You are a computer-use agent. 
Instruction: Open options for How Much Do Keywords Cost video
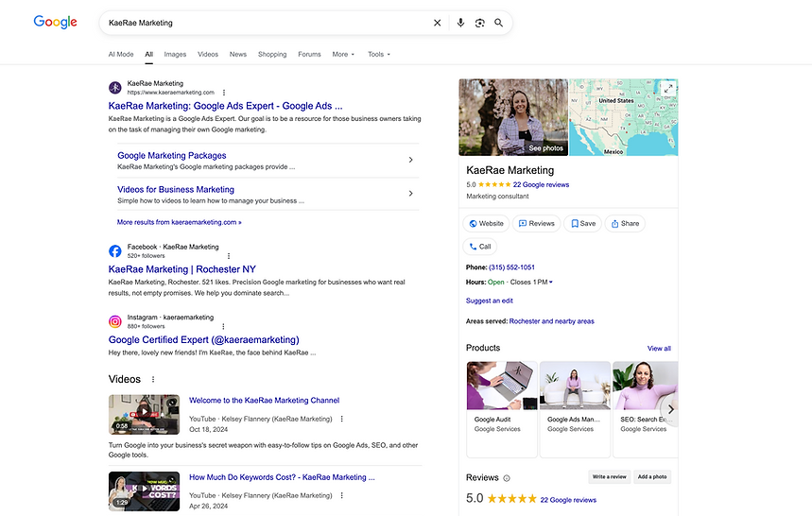click(x=341, y=495)
